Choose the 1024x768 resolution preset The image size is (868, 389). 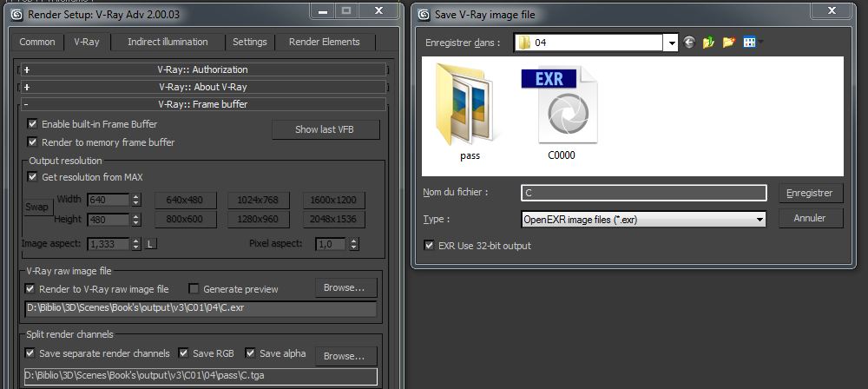(259, 200)
